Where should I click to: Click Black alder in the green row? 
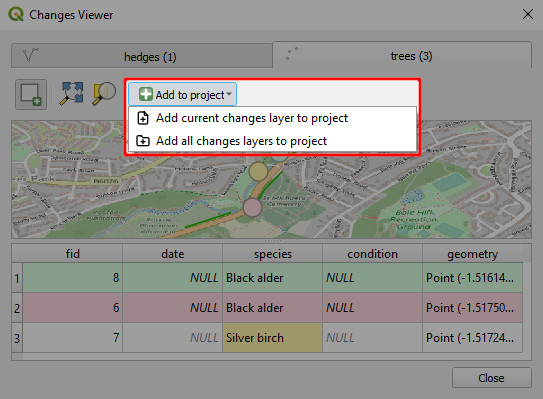(273, 278)
